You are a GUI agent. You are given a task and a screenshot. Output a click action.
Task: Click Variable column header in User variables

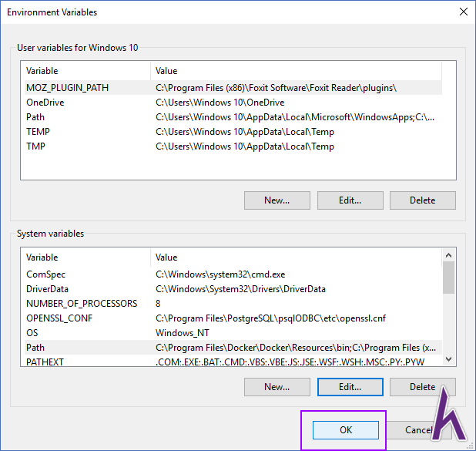point(88,71)
